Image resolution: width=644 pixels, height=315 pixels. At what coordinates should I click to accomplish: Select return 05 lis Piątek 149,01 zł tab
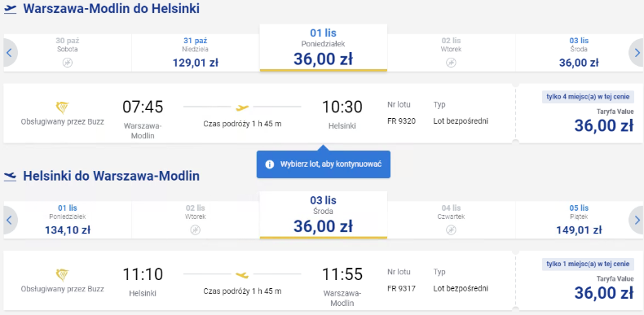579,221
